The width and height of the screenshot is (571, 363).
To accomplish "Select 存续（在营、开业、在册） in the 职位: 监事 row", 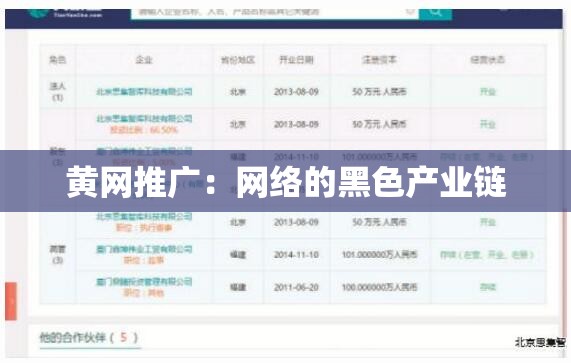I will point(487,255).
